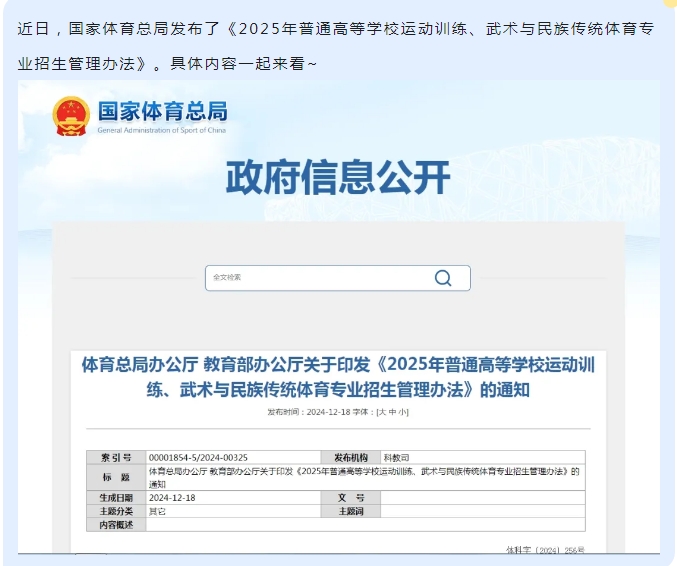This screenshot has height=566, width=677.
Task: Select medium font size 中
Action: click(x=392, y=412)
